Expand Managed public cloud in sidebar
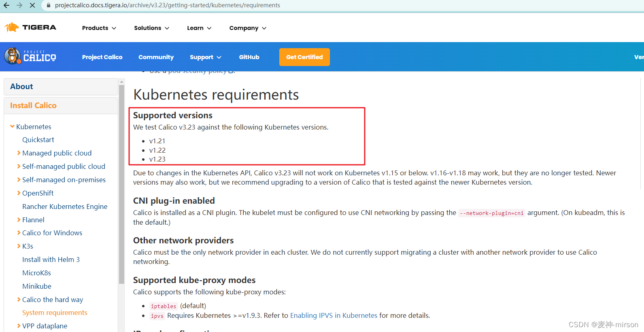The width and height of the screenshot is (644, 332). pyautogui.click(x=19, y=153)
